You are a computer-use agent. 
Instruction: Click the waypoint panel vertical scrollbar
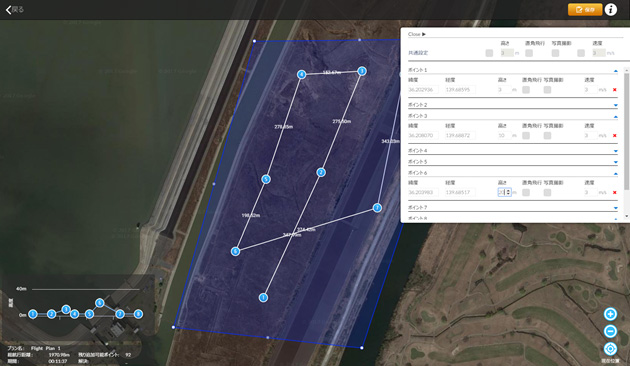626,131
